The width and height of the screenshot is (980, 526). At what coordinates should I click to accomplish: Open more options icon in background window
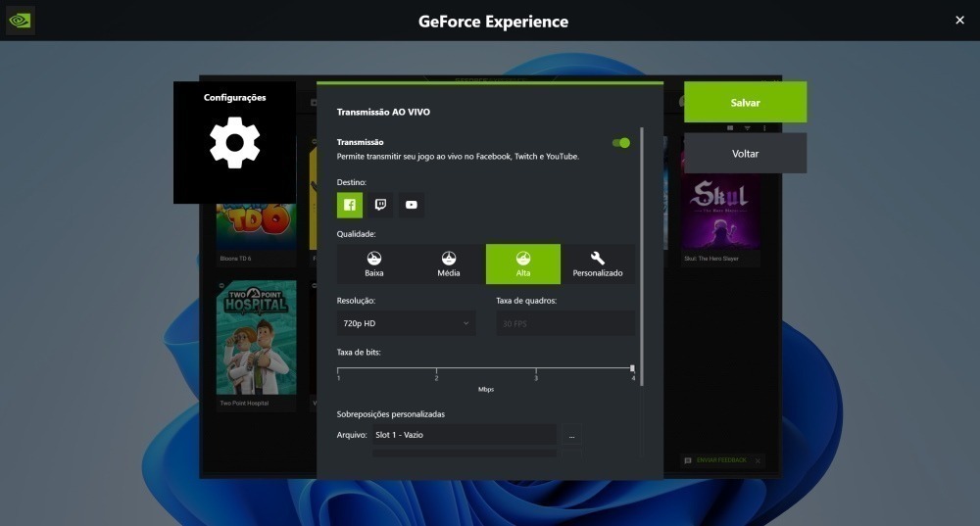[x=764, y=128]
